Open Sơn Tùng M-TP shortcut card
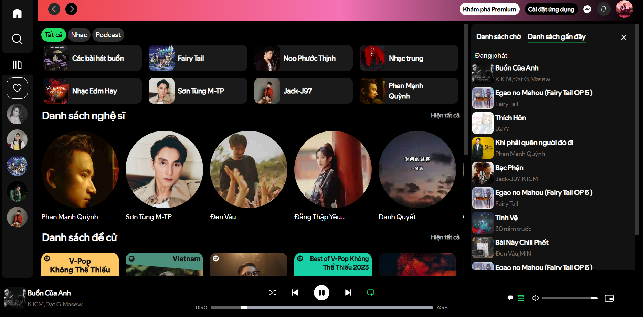The height and width of the screenshot is (317, 644). 198,91
